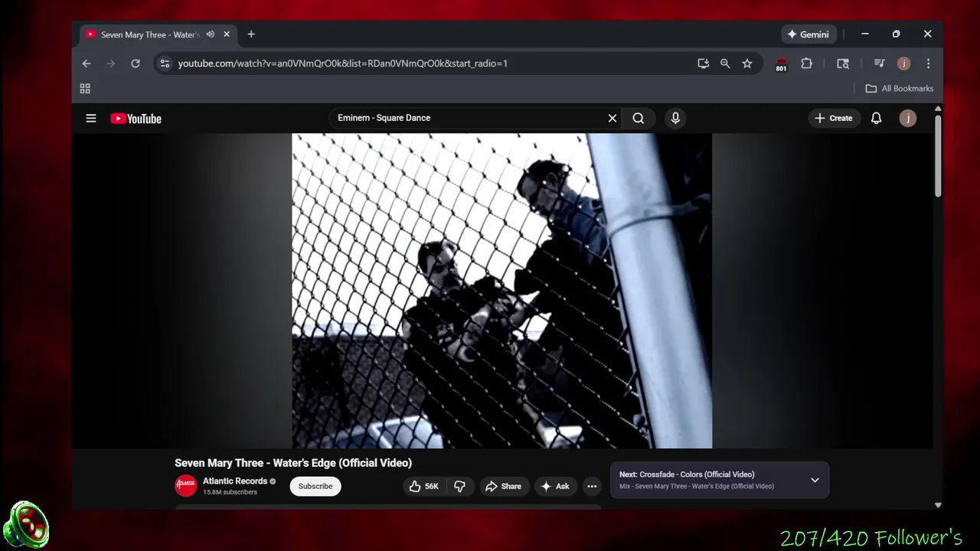Viewport: 980px width, 551px height.
Task: Open the Extensions puzzle icon
Action: tap(806, 64)
